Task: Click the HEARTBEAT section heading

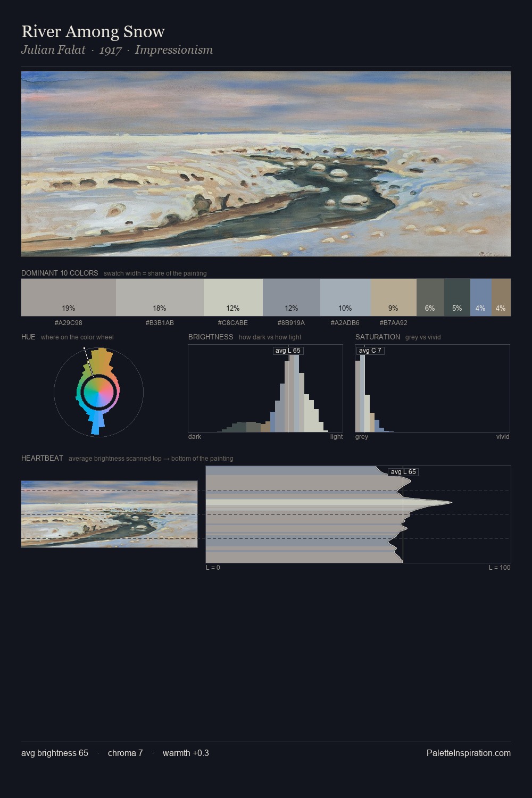Action: [x=42, y=458]
